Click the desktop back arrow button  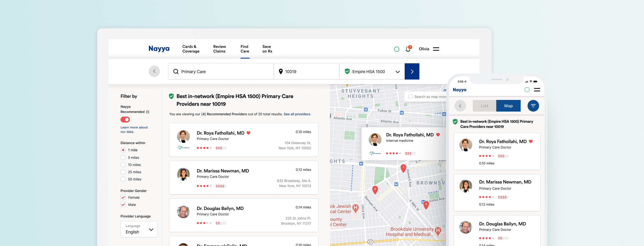154,71
